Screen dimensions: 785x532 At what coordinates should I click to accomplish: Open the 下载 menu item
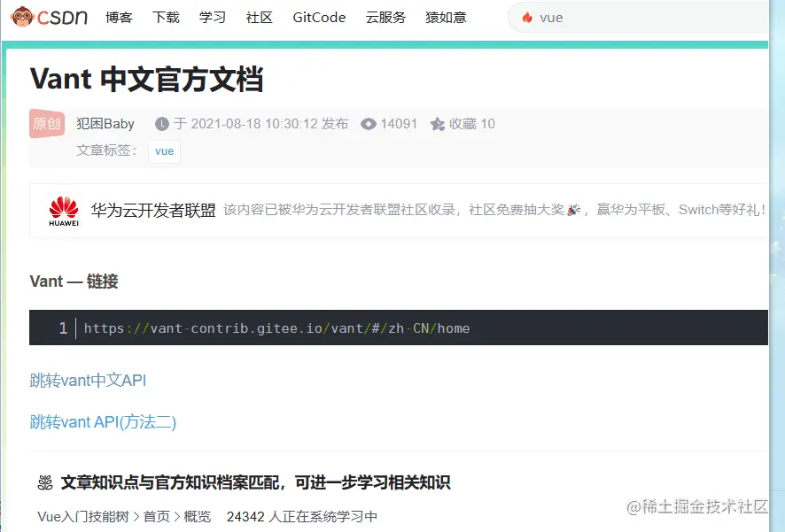tap(166, 18)
